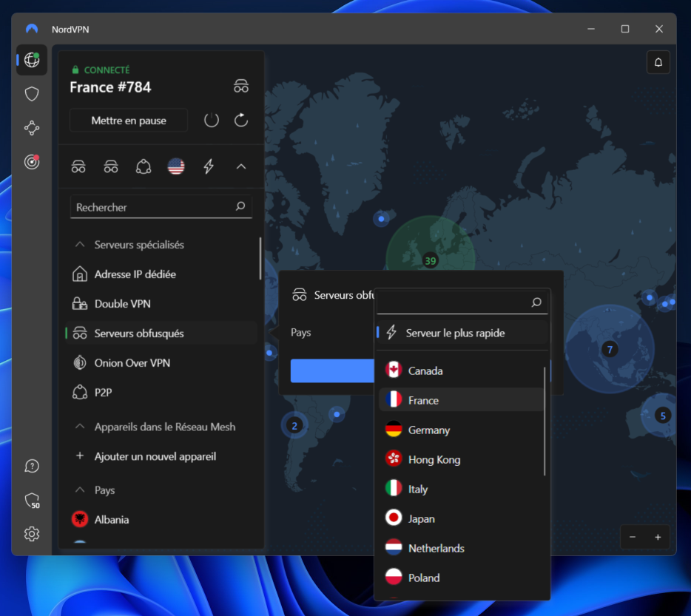Image resolution: width=691 pixels, height=616 pixels.
Task: Click the second obfuscated servers quick-connect icon
Action: point(111,166)
